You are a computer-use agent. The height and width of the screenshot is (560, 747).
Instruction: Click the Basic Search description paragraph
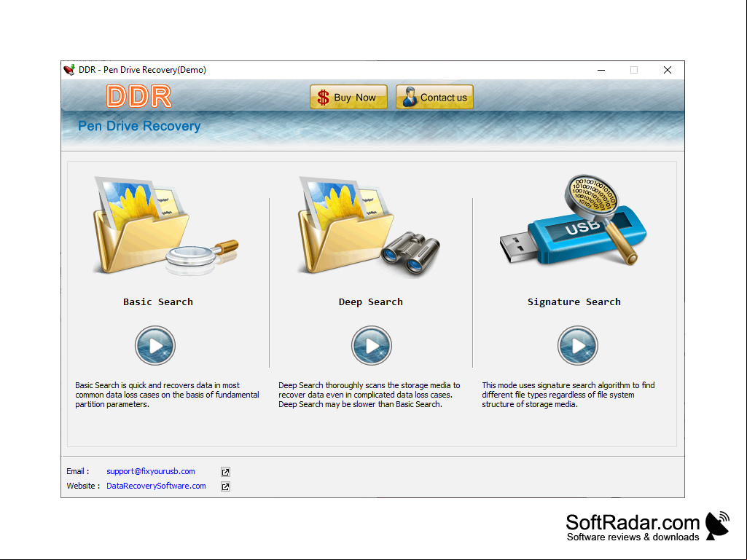tap(167, 395)
